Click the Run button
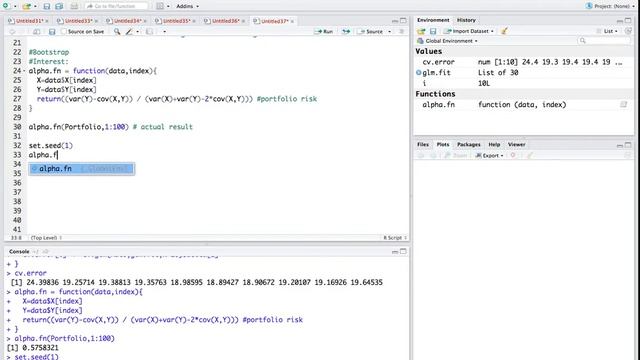 (x=324, y=31)
